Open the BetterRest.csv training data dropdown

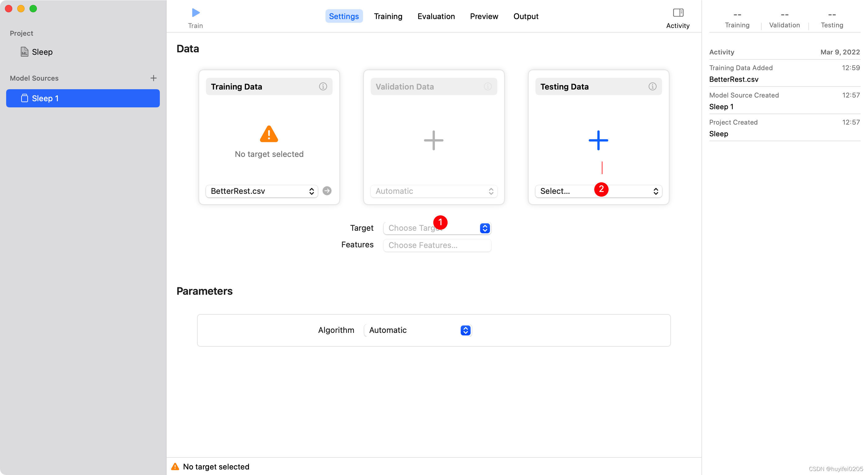[262, 191]
